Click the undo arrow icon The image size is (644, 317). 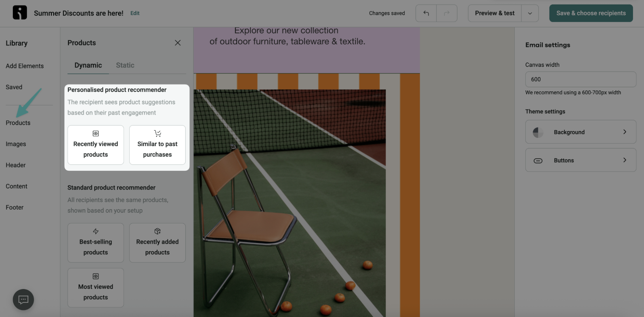click(x=426, y=13)
